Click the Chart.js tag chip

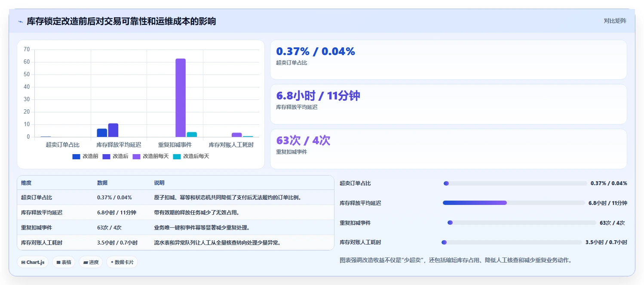tap(33, 262)
